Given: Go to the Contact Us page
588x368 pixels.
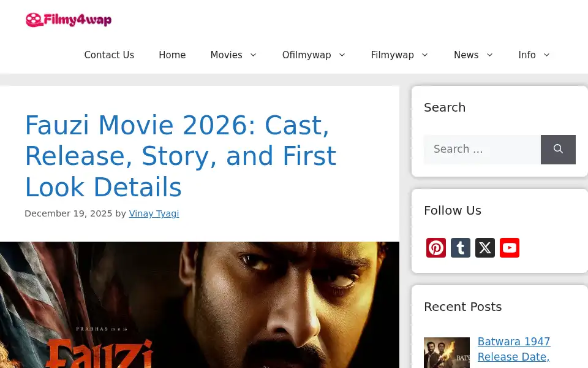Looking at the screenshot, I should click(x=109, y=55).
